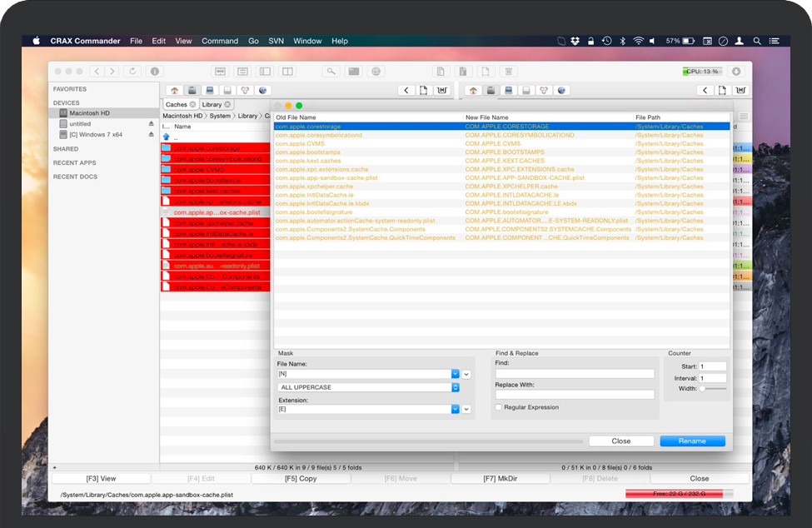The image size is (812, 528).
Task: Click the counter Width slider handle
Action: pos(703,388)
